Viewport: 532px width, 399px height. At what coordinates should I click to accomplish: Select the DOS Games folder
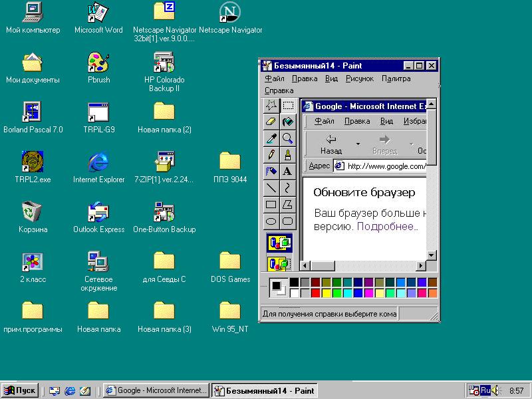(x=230, y=267)
